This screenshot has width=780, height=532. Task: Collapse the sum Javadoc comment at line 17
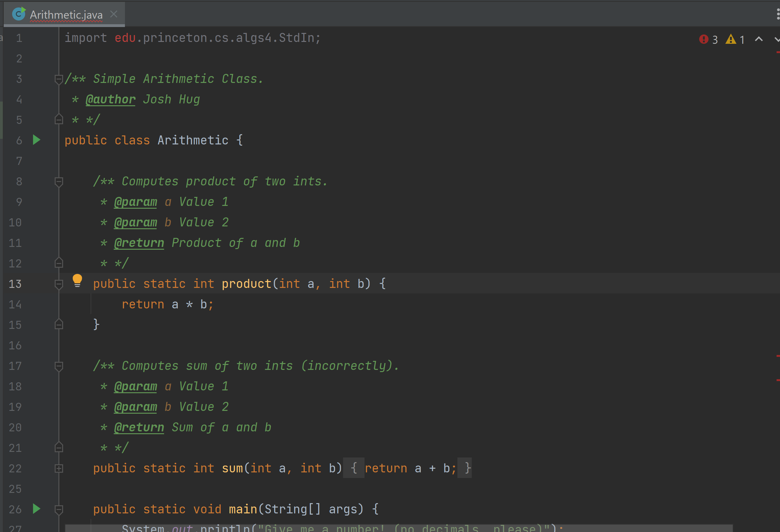point(59,366)
